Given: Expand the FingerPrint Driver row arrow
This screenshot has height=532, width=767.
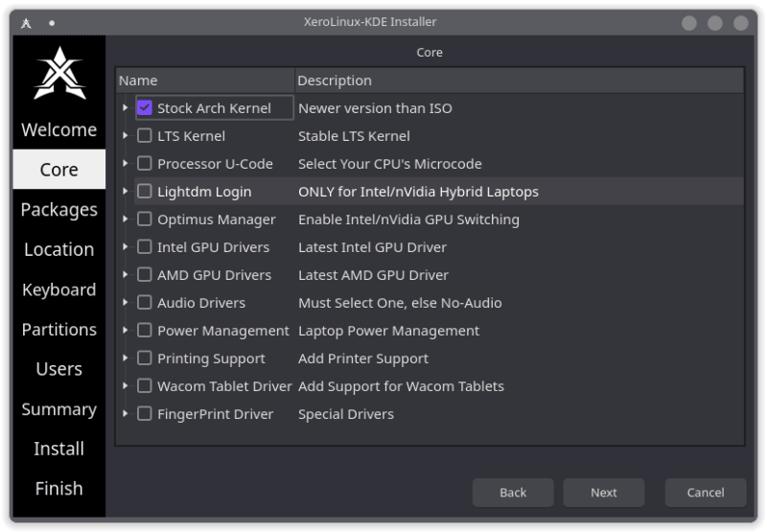Looking at the screenshot, I should point(126,414).
